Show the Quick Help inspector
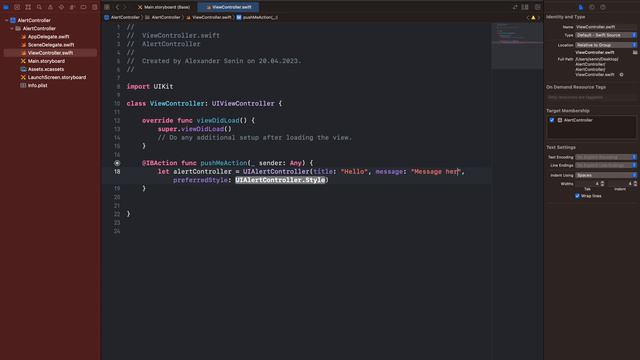 coord(603,7)
